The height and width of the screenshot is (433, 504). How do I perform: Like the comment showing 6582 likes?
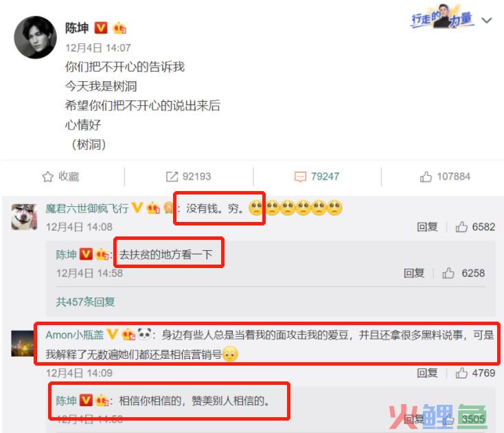click(x=461, y=227)
